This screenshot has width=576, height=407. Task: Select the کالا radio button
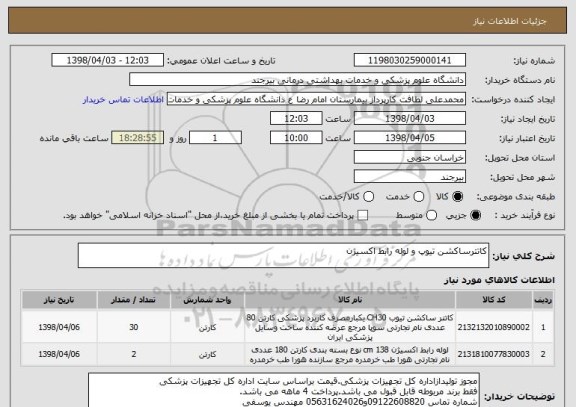pyautogui.click(x=457, y=197)
